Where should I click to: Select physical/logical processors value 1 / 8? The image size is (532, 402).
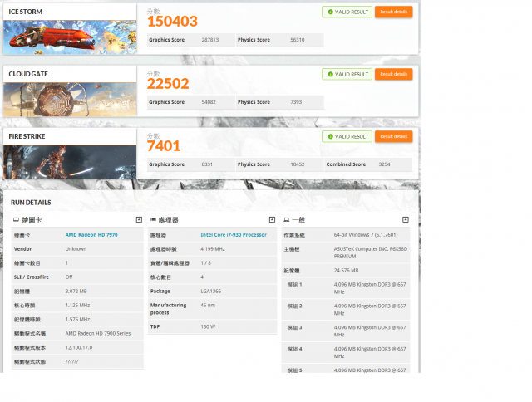tap(205, 263)
